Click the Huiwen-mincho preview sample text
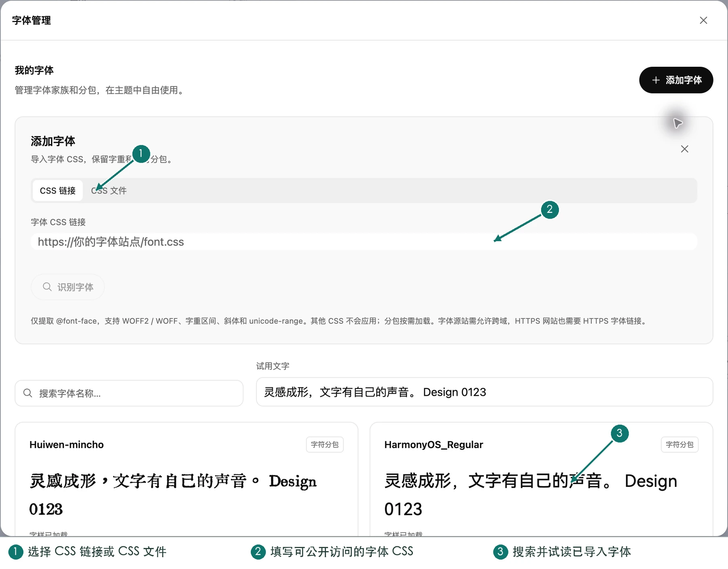 tap(173, 495)
